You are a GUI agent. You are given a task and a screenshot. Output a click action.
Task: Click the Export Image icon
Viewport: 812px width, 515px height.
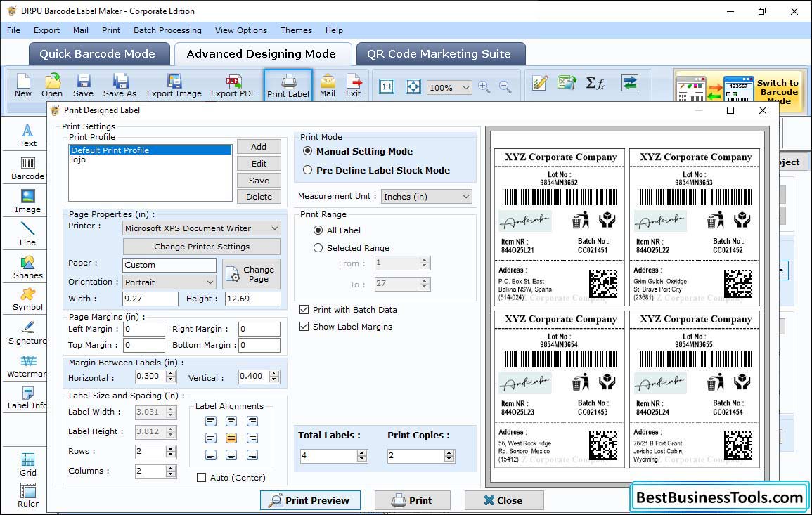(x=174, y=86)
